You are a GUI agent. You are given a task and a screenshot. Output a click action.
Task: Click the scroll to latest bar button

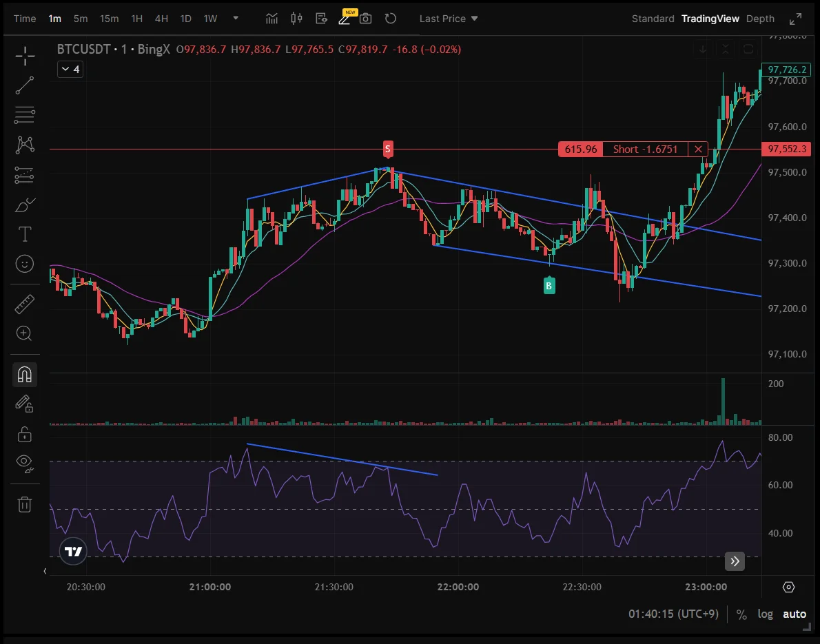[x=735, y=561]
